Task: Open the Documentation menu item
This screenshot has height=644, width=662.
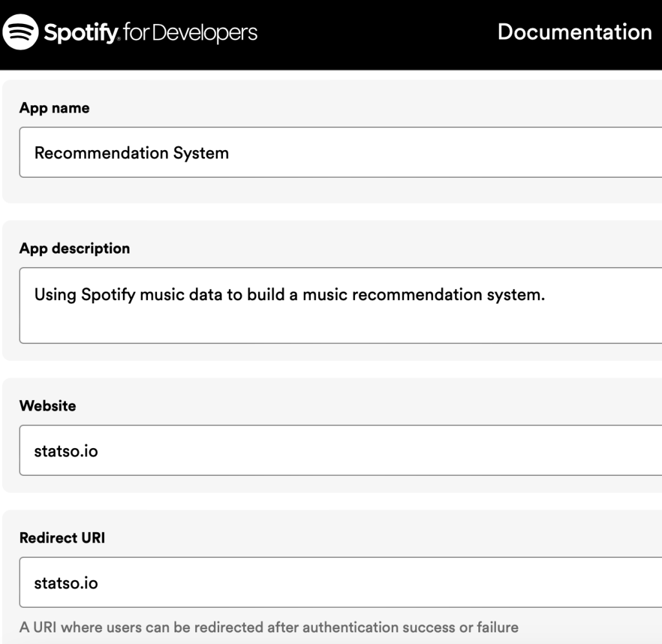Action: coord(575,32)
